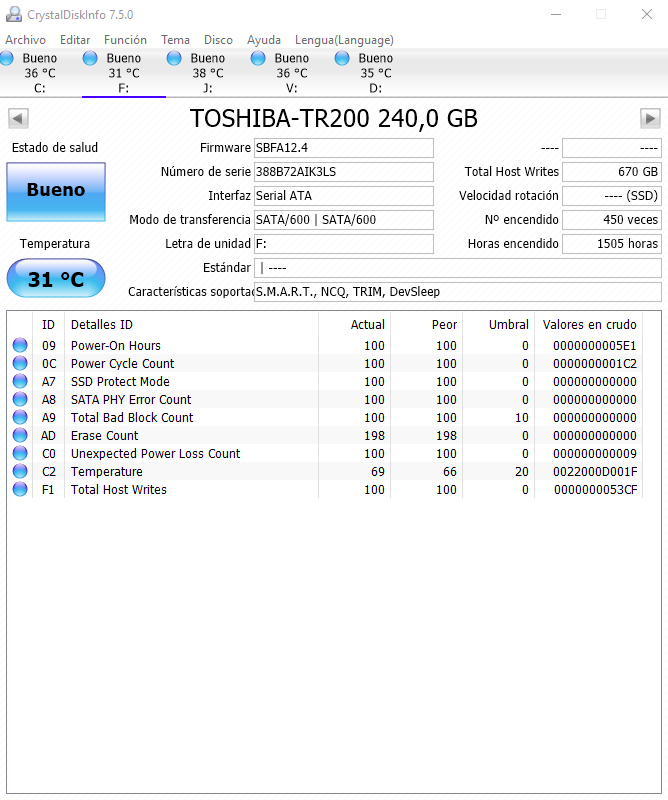Click the ID column header
Image resolution: width=668 pixels, height=800 pixels.
click(x=48, y=324)
